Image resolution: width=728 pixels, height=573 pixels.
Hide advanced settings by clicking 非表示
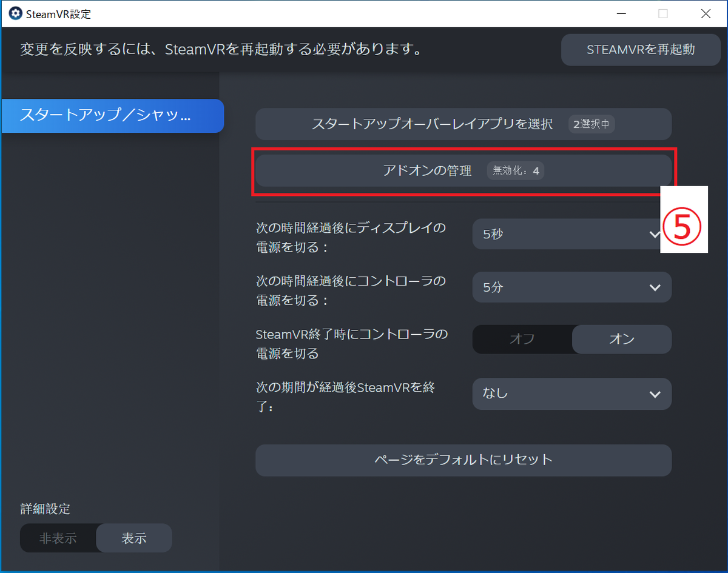click(x=59, y=537)
